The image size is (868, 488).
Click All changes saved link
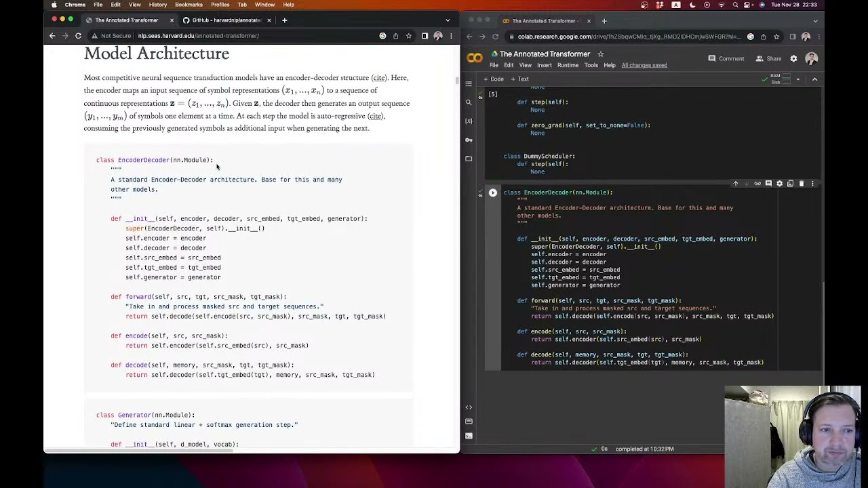[644, 65]
